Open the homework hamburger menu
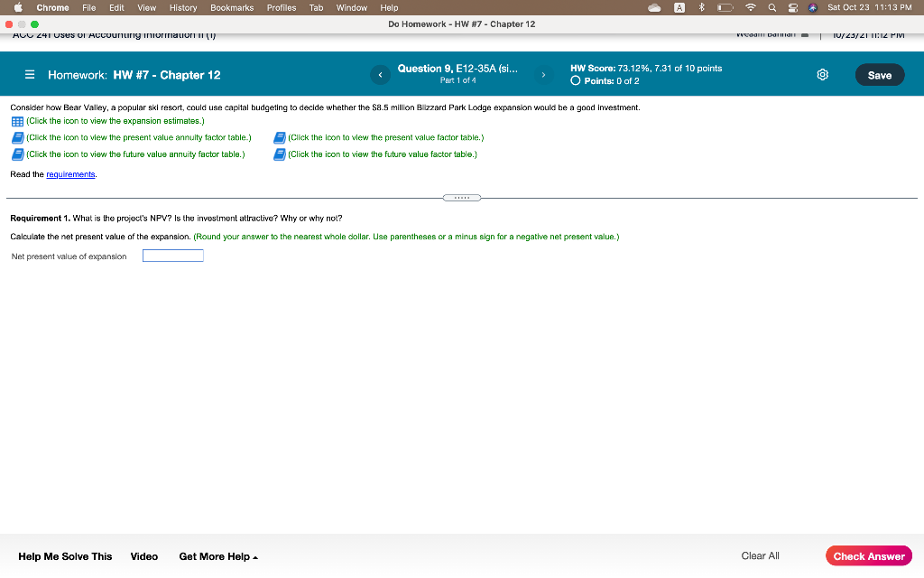This screenshot has height=578, width=924. pos(30,75)
